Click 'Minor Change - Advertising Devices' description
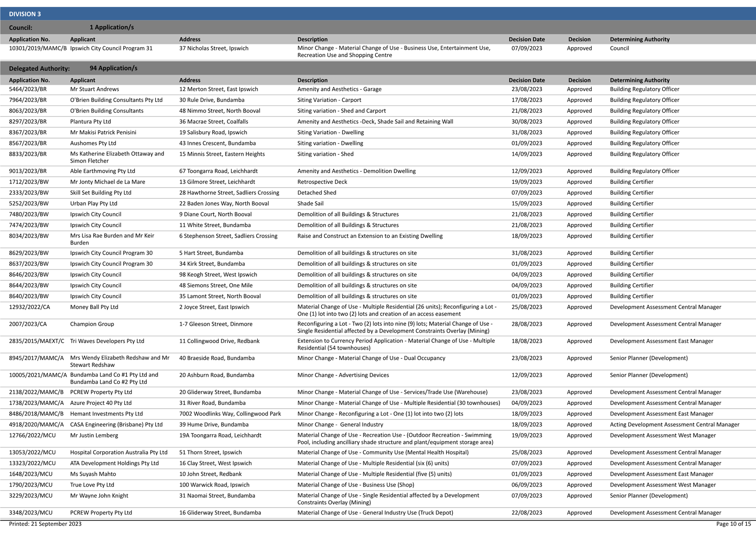This screenshot has height=535, width=756. pyautogui.click(x=343, y=375)
